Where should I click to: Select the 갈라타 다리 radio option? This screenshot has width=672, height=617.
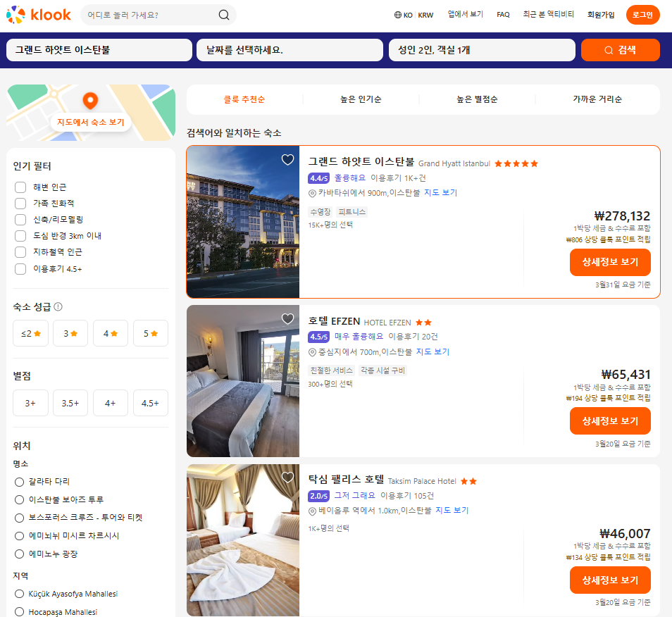coord(19,482)
